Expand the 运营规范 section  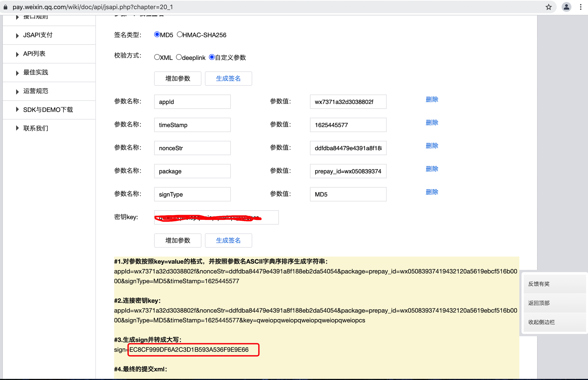pyautogui.click(x=35, y=91)
